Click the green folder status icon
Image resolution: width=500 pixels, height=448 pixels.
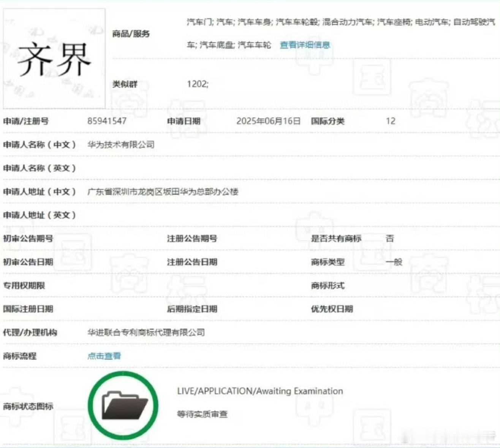coord(123,405)
